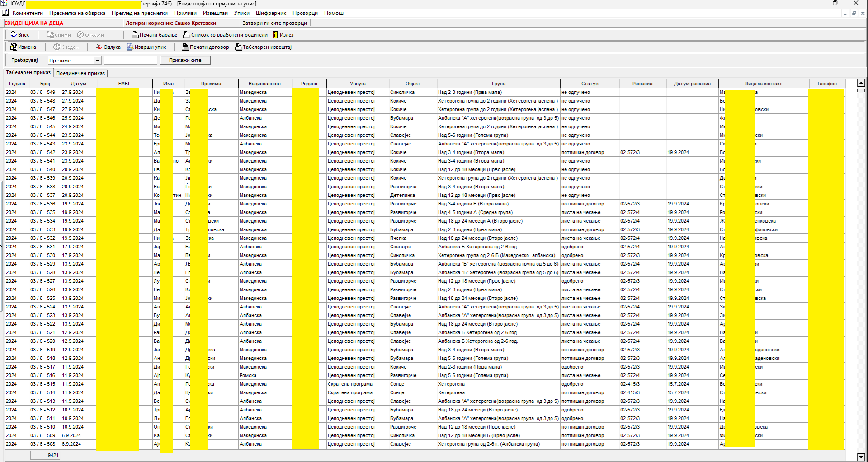The width and height of the screenshot is (868, 462).
Task: Click the Внес (entry) toolbar icon
Action: (x=14, y=35)
